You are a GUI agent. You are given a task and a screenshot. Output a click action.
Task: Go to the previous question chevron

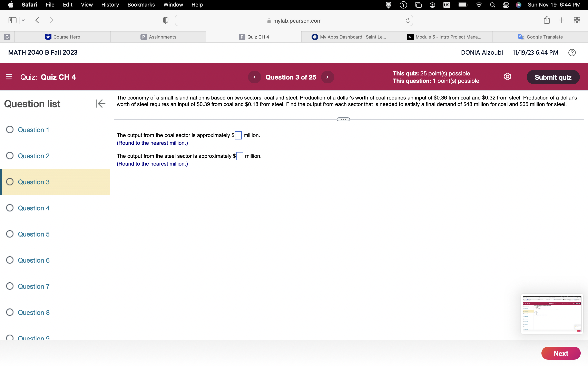click(x=254, y=77)
